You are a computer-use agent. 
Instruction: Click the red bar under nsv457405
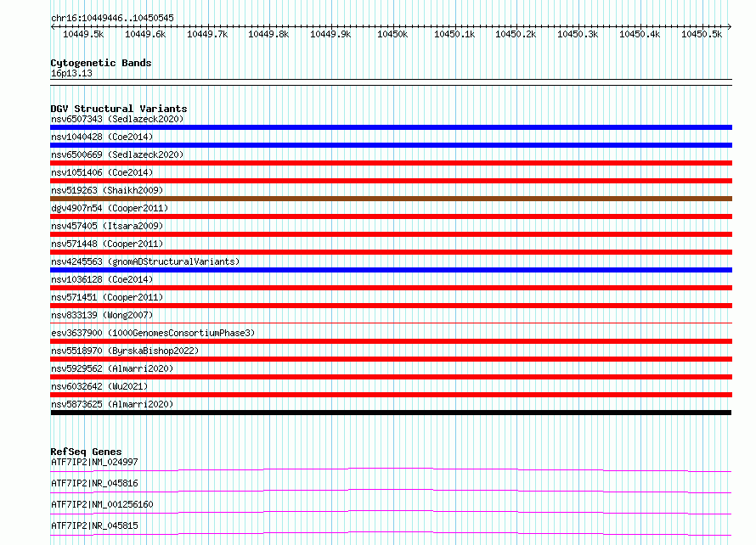click(x=391, y=234)
